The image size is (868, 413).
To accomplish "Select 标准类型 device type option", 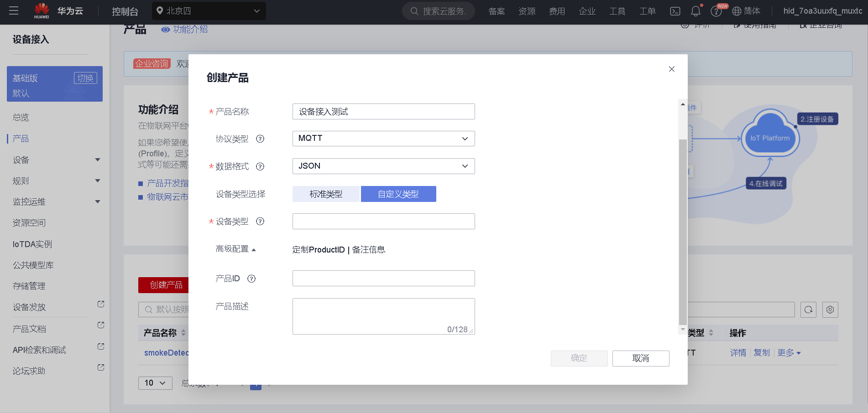I will [326, 194].
